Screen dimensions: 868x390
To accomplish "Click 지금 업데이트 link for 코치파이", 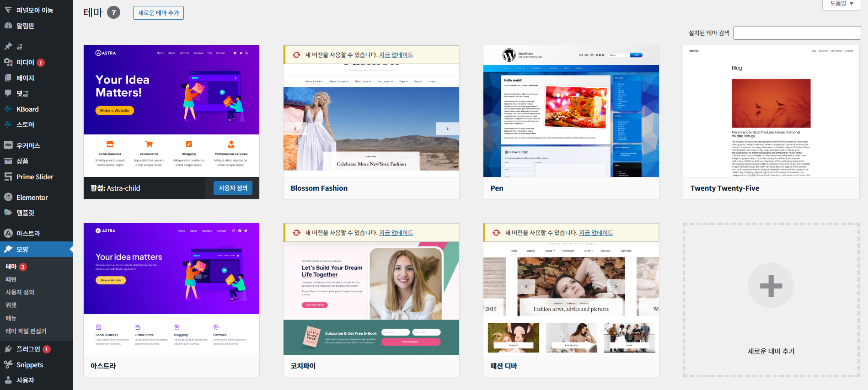I will pyautogui.click(x=396, y=233).
